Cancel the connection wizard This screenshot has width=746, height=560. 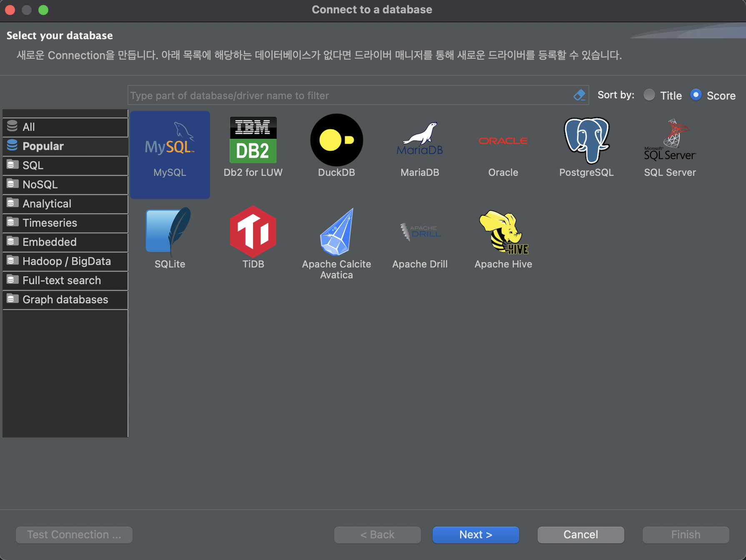tap(581, 535)
